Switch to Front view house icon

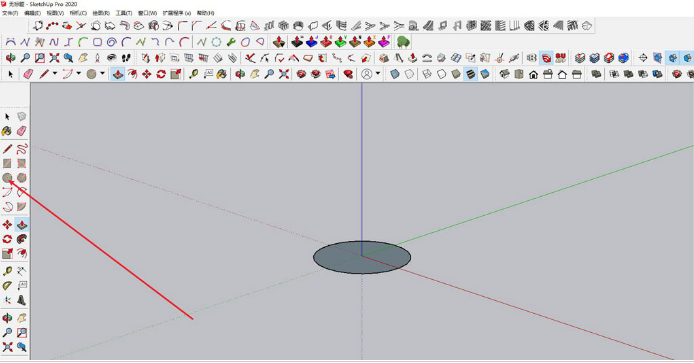point(533,74)
